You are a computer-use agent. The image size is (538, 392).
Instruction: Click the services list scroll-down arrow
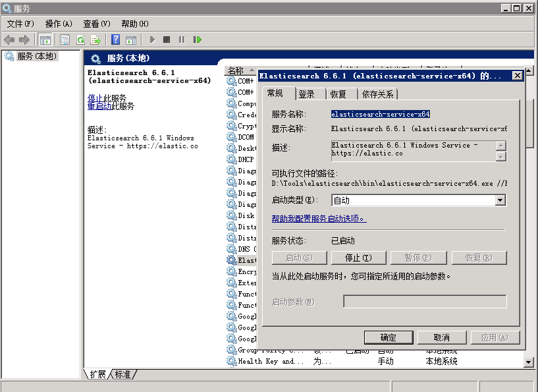tap(528, 362)
